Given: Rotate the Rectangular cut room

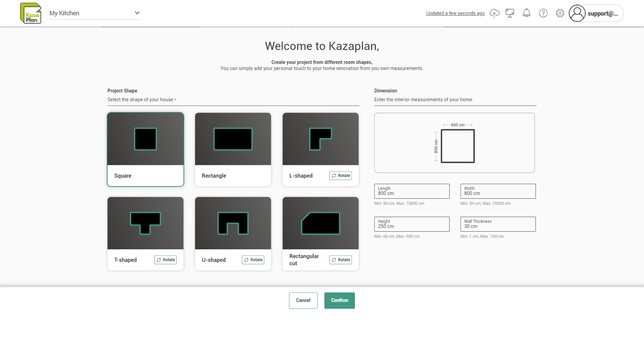Looking at the screenshot, I should click(341, 260).
